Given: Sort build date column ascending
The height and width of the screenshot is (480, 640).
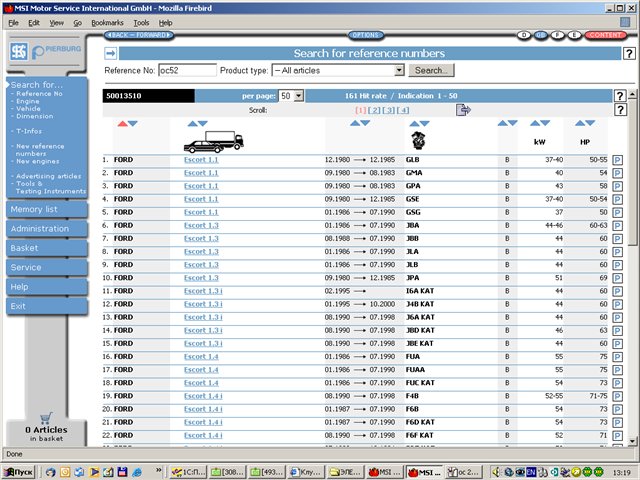Looking at the screenshot, I should coord(355,123).
